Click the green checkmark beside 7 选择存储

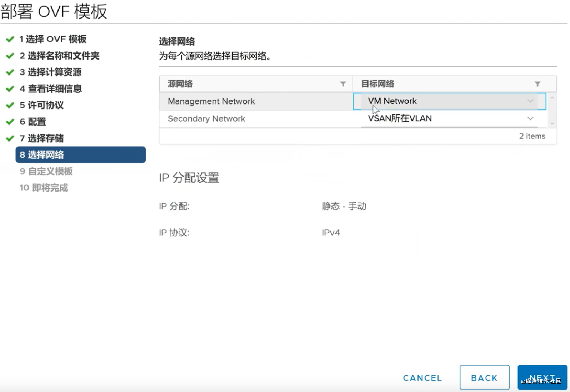(10, 138)
